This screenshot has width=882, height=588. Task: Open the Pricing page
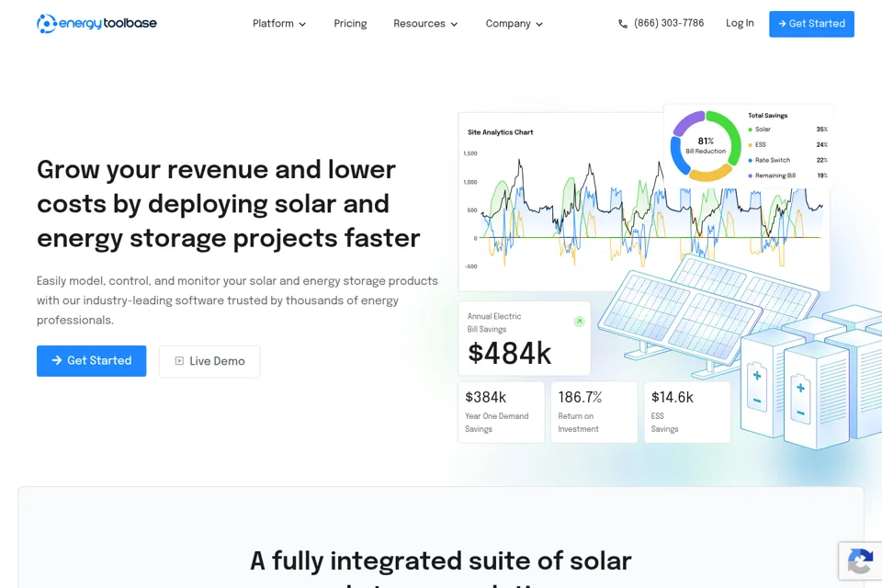click(350, 24)
